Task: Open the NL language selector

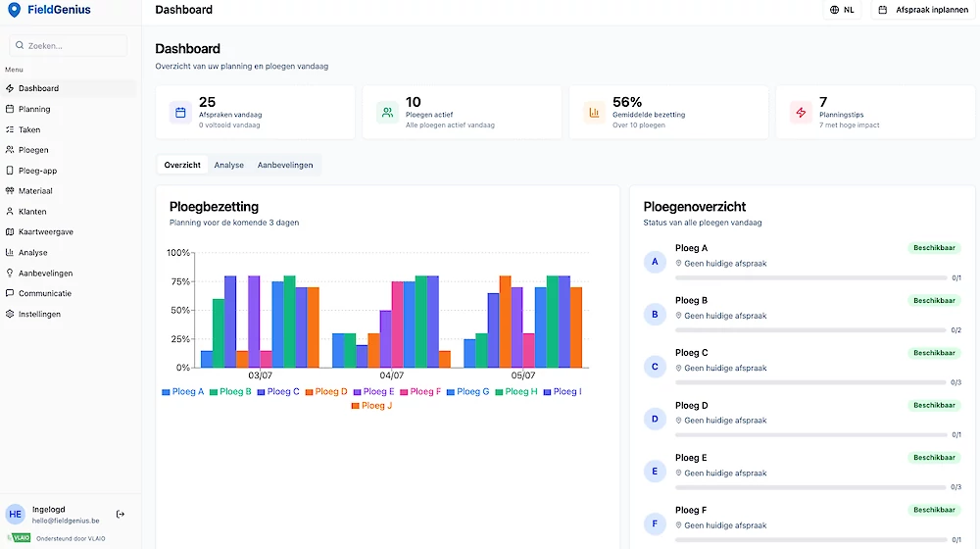Action: [x=842, y=10]
